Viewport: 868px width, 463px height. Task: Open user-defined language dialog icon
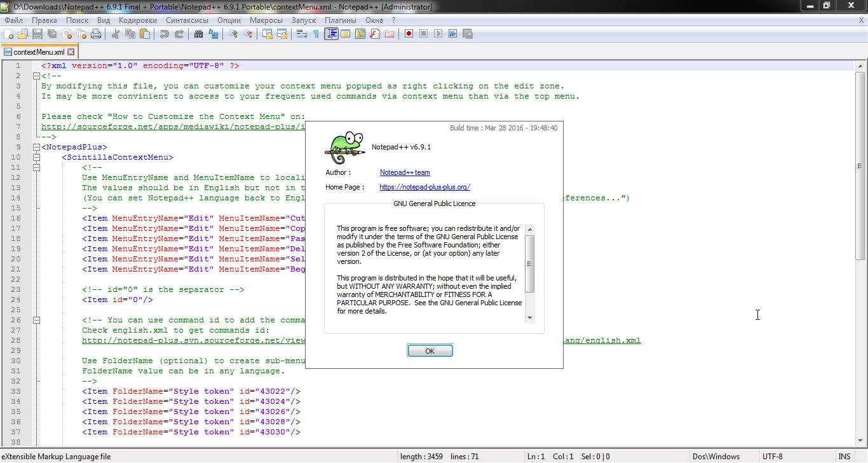[x=346, y=34]
